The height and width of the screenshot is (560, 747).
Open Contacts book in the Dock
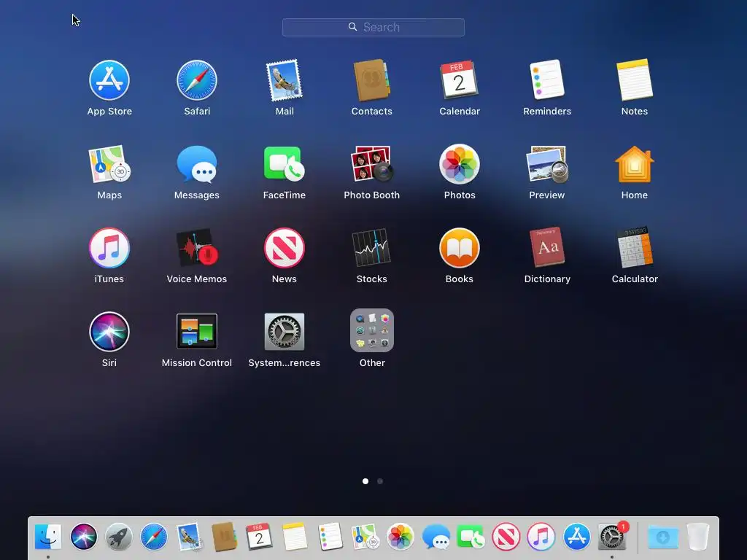224,537
